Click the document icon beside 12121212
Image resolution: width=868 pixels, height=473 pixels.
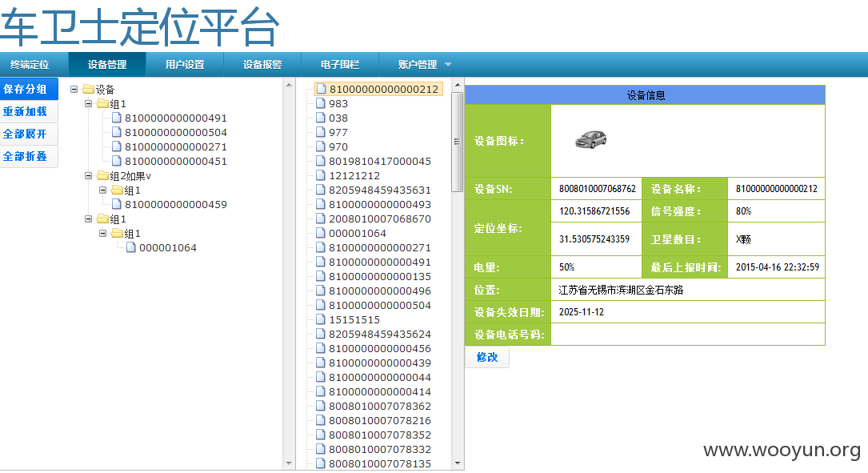[321, 175]
